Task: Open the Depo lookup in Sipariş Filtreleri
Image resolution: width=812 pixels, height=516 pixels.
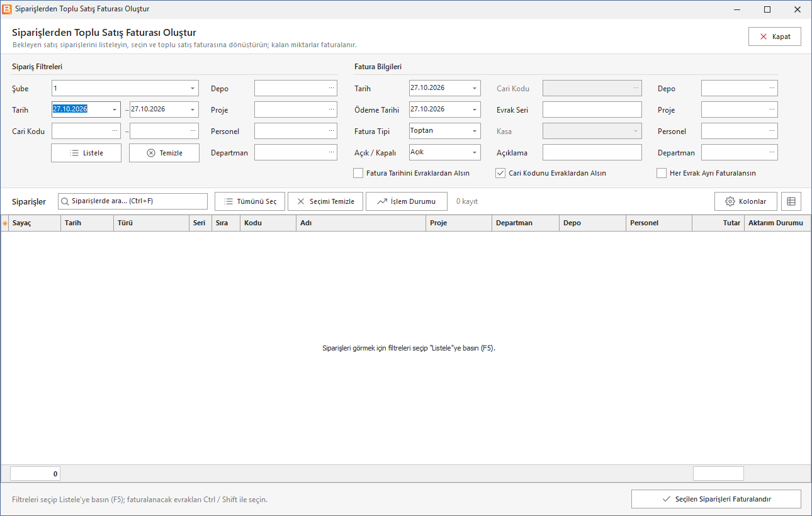Action: click(x=331, y=89)
